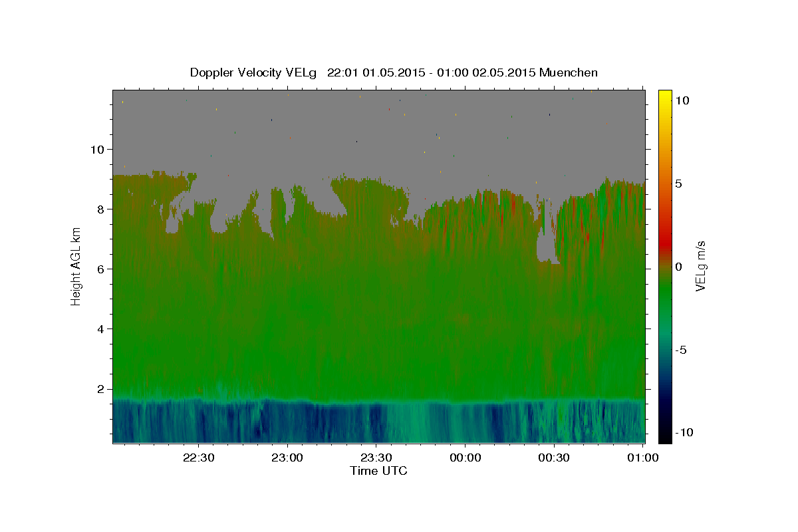Pick the yellow top of the colorbar
The width and height of the screenshot is (798, 532).
pos(664,94)
